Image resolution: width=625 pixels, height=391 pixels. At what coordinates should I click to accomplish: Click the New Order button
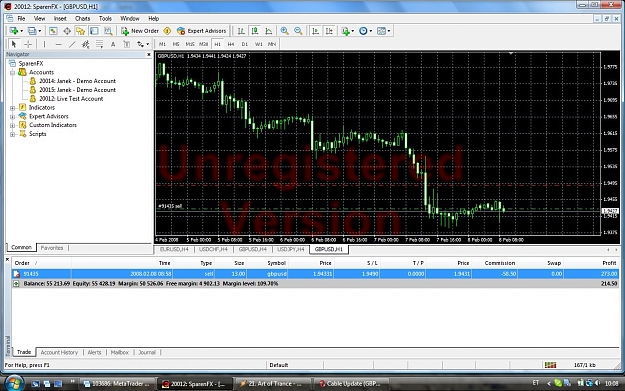(140, 31)
